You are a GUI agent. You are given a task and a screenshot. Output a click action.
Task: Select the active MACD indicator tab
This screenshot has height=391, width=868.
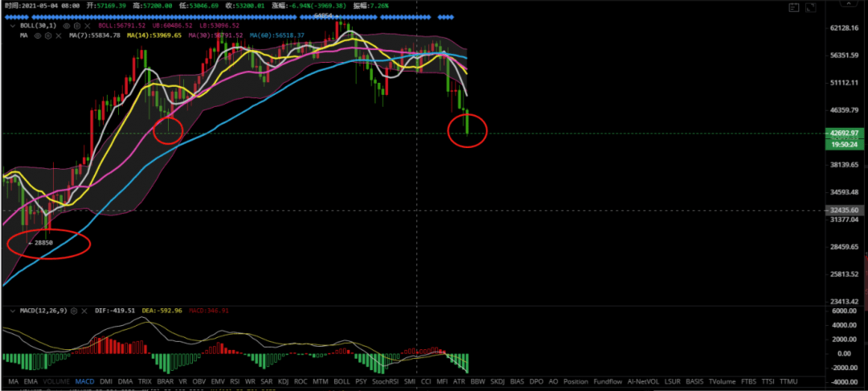(84, 381)
